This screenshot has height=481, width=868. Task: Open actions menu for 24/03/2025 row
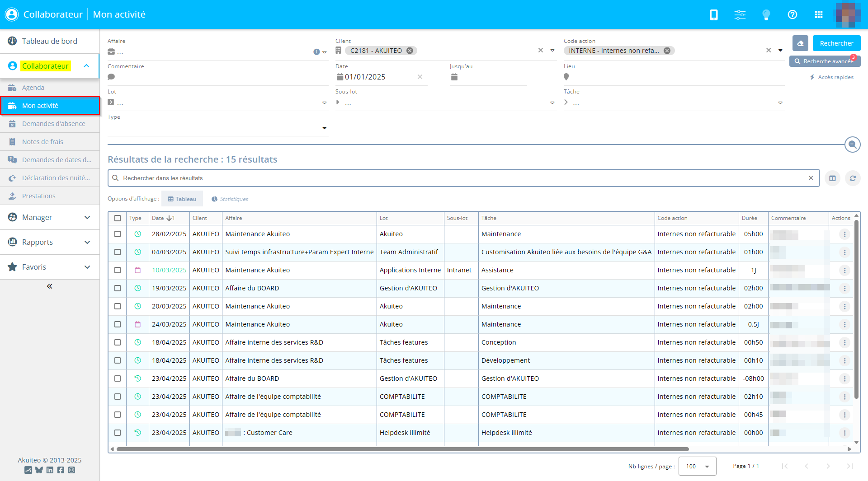pyautogui.click(x=844, y=325)
